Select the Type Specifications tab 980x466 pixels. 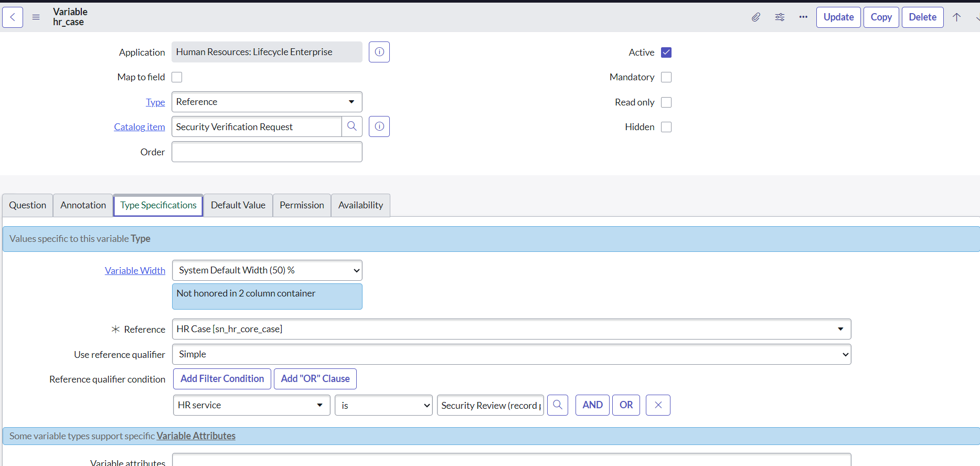tap(158, 205)
